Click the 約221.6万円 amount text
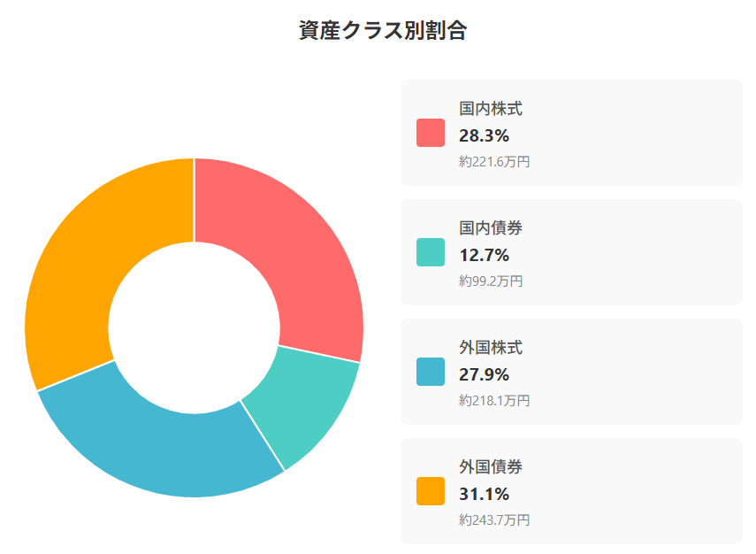The height and width of the screenshot is (554, 756). coord(494,162)
